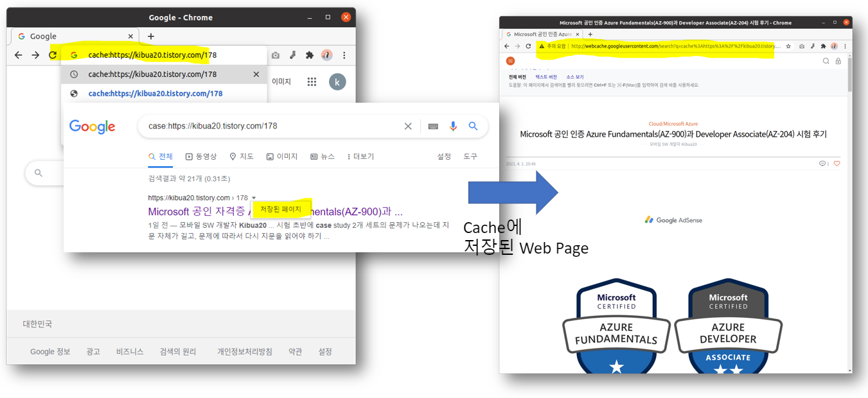868x398 pixels.
Task: Expand the dropdown arrow beside kibua20.tistory.com › 178
Action: [x=254, y=198]
